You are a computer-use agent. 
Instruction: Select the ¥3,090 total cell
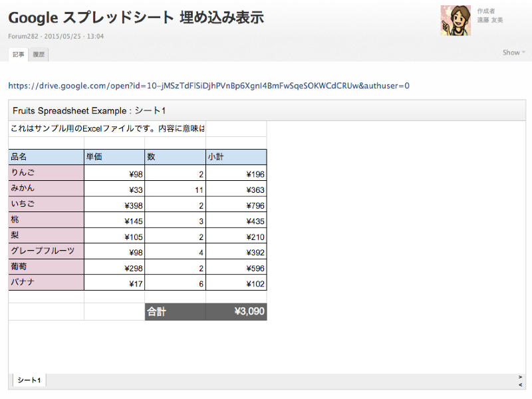coord(236,311)
